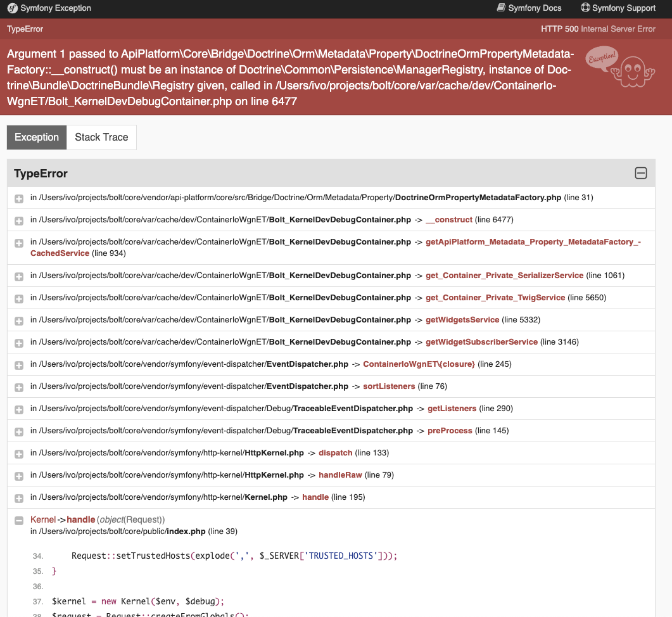Expand the getApiPlatform_Metadata_Property_MetadataFactory_CachedService trace
The image size is (672, 617).
[x=19, y=243]
